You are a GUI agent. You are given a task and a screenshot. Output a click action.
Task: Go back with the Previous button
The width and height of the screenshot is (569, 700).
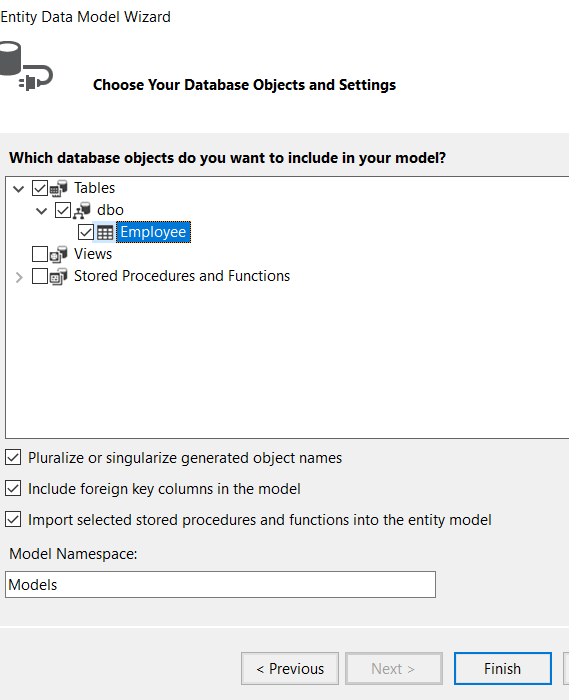tap(290, 668)
